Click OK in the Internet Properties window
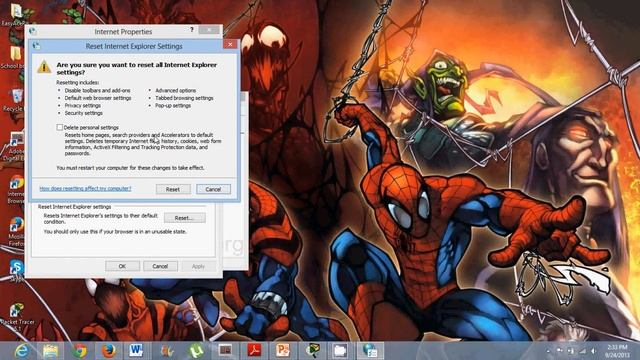Screen dimensions: 640x360 122,266
